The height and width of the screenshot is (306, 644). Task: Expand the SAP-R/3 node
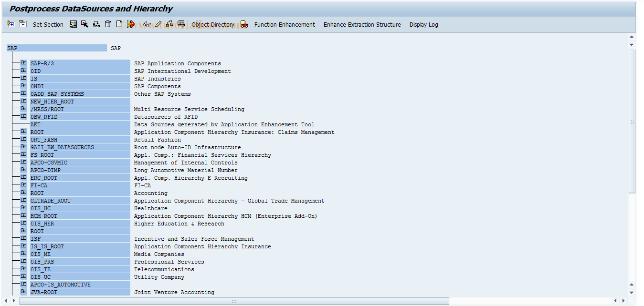click(23, 63)
